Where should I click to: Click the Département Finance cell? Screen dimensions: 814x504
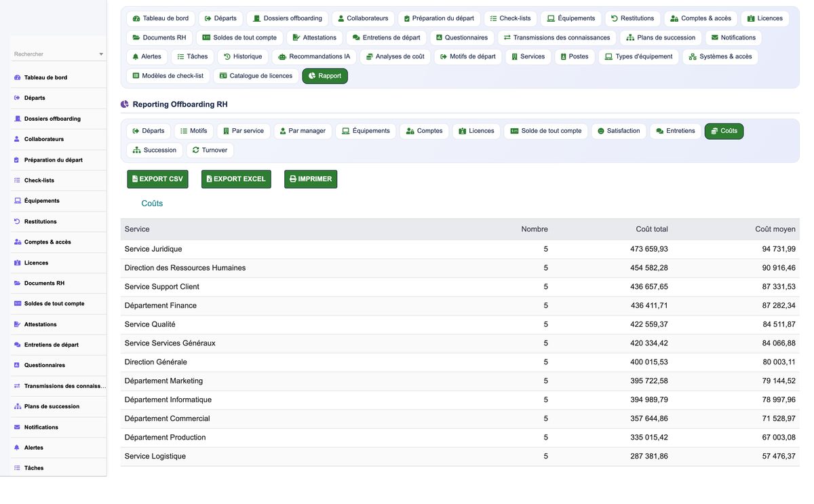pyautogui.click(x=161, y=306)
